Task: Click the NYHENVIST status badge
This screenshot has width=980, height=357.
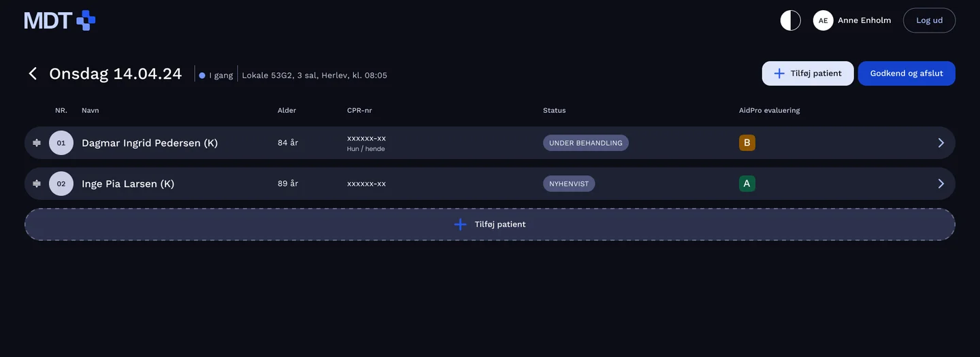Action: 569,184
